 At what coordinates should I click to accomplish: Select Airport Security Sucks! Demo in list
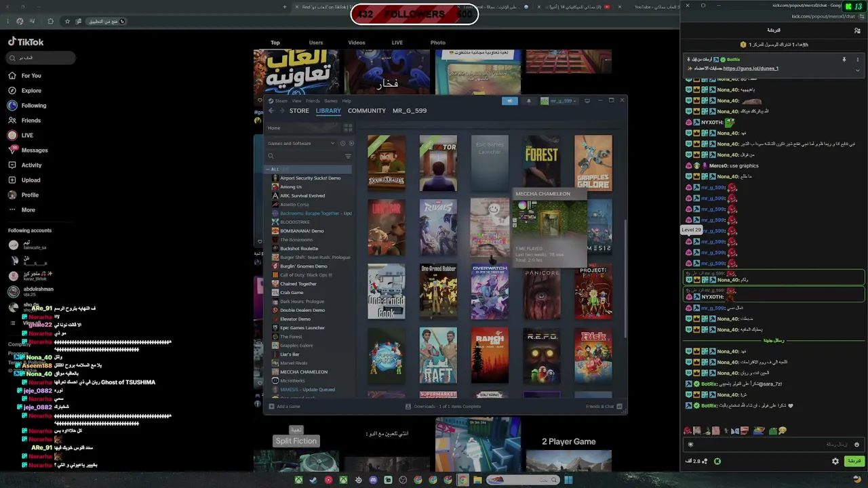311,178
